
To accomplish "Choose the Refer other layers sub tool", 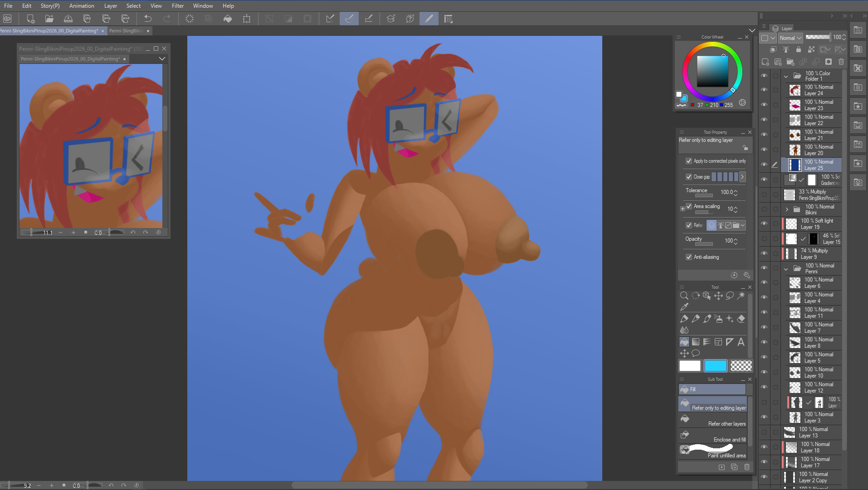I will point(713,420).
